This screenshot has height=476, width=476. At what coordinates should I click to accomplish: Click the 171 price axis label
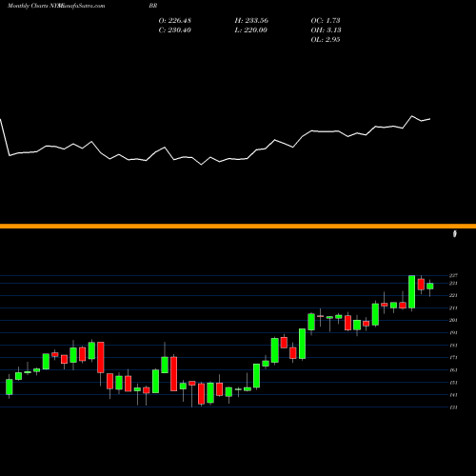(x=453, y=358)
